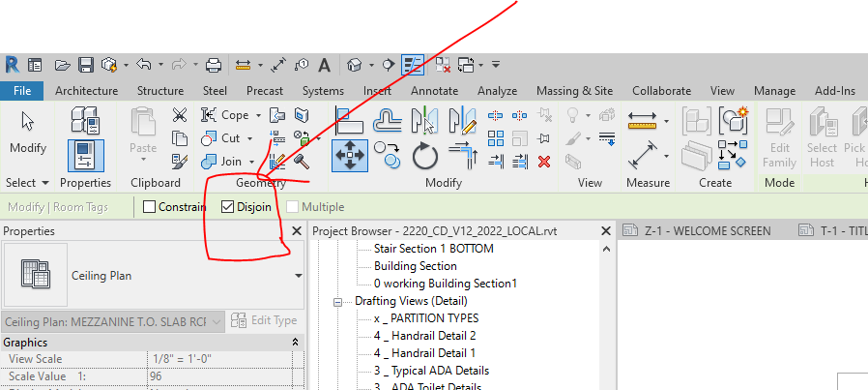The height and width of the screenshot is (390, 868).
Task: Select the Offset tool
Action: click(387, 120)
